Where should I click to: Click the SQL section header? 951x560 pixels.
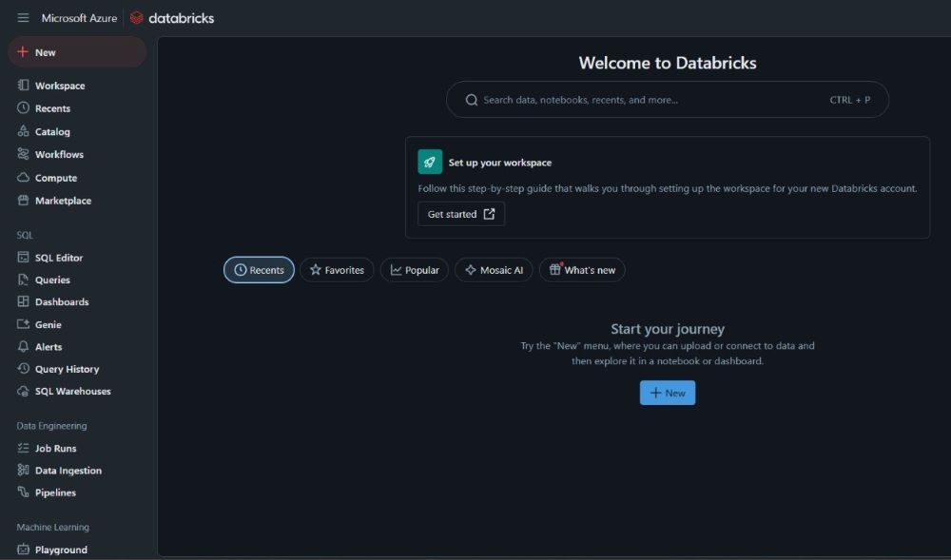(25, 235)
